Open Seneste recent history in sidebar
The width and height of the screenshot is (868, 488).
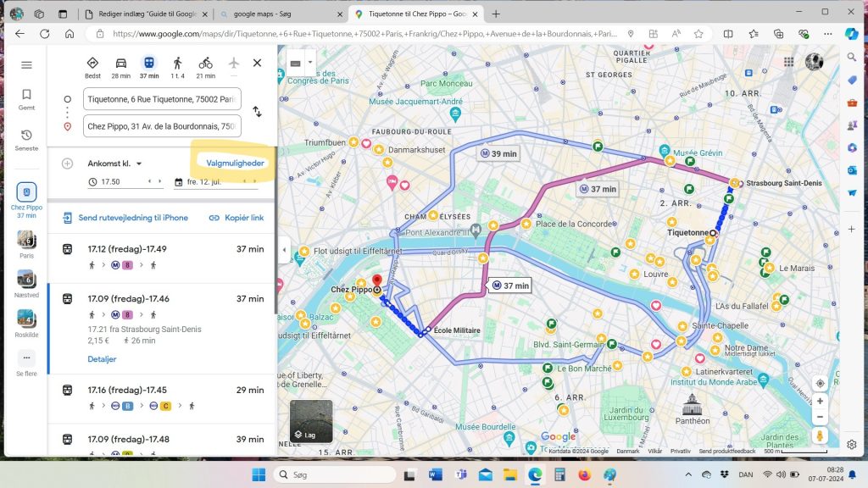[26, 140]
